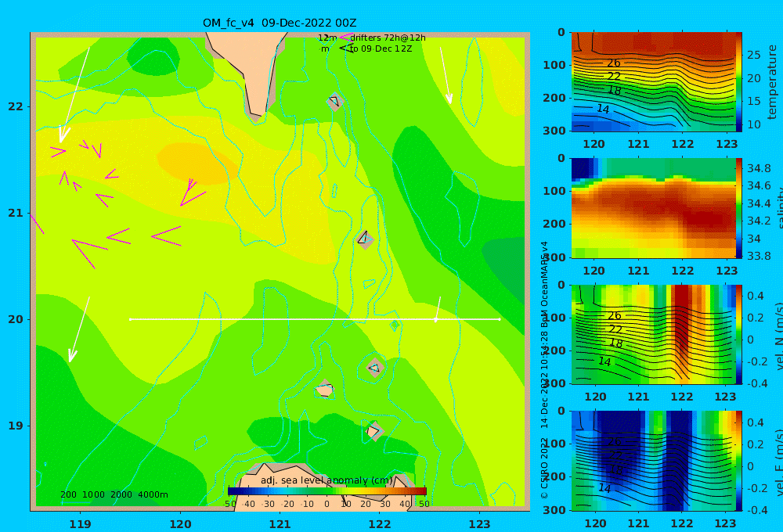This screenshot has width=783, height=532.
Task: Click latitude label 21 on the main map
Action: pos(16,213)
